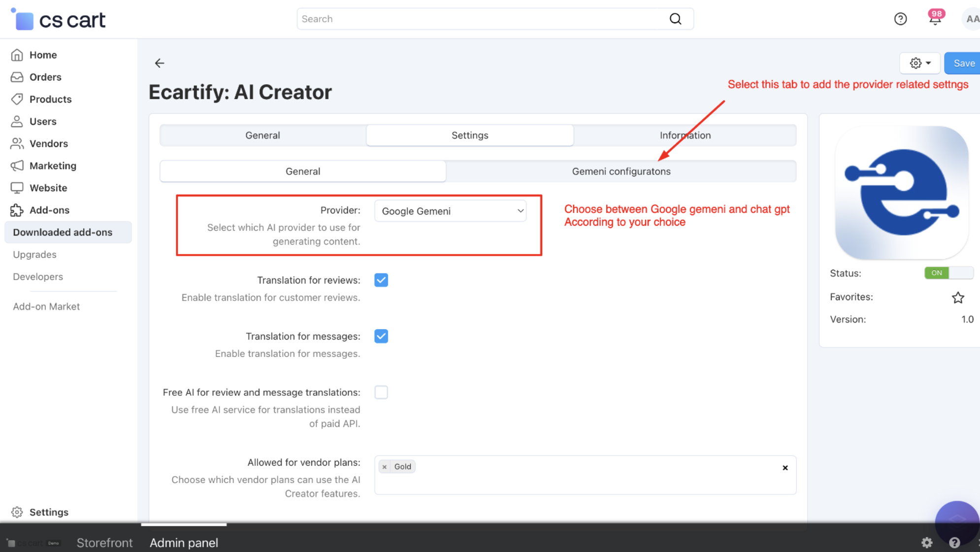Open the Provider dropdown showing Google Gemeni

tap(450, 211)
